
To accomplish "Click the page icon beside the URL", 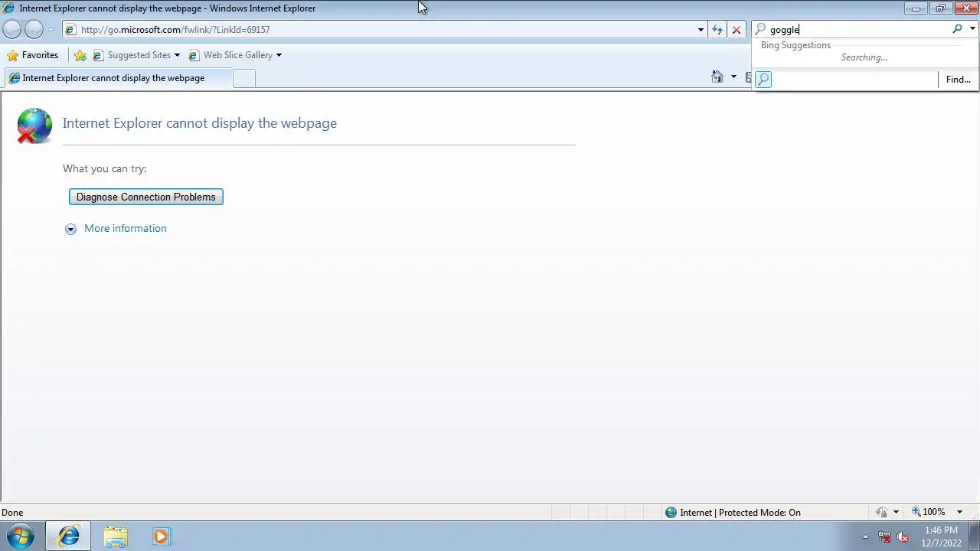I will coord(70,30).
